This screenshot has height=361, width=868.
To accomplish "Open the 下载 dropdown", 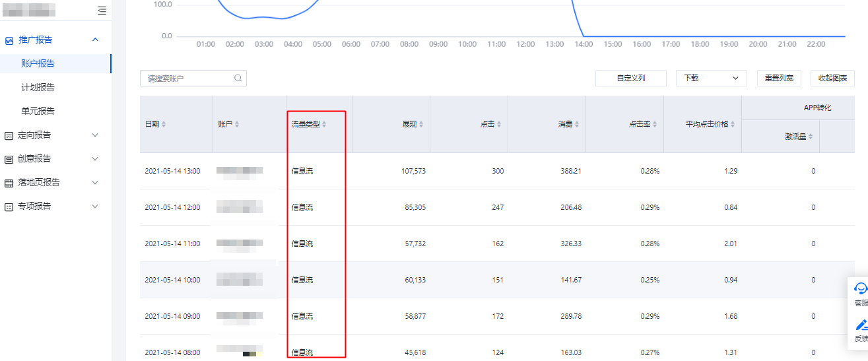I will [x=711, y=78].
